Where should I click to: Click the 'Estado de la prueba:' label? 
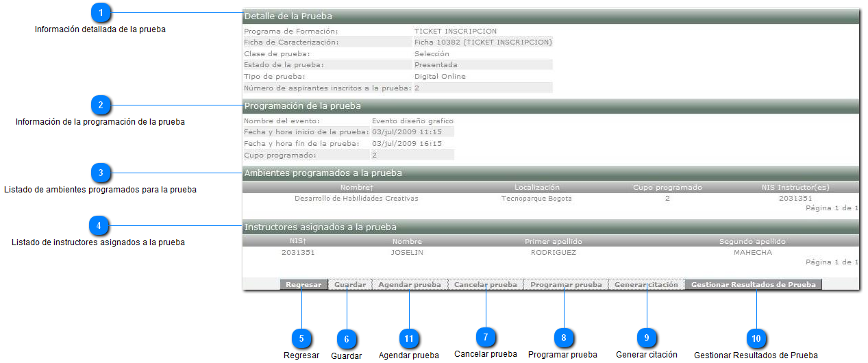284,65
